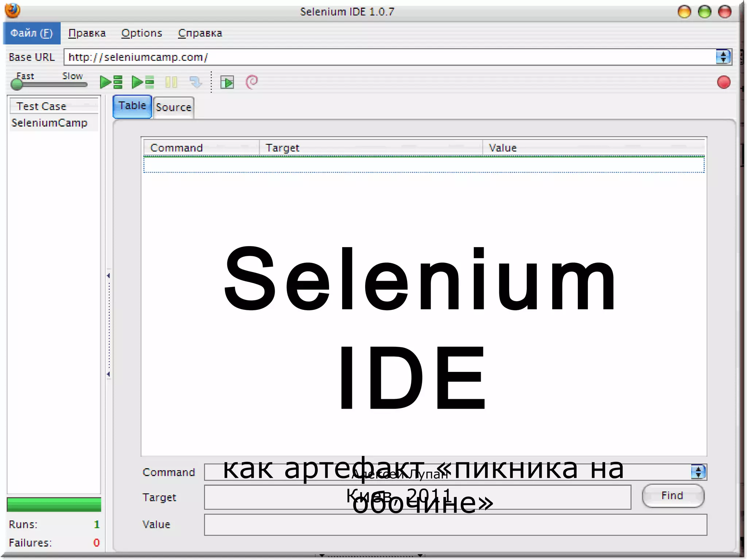Open TestRunner play button

click(x=227, y=82)
